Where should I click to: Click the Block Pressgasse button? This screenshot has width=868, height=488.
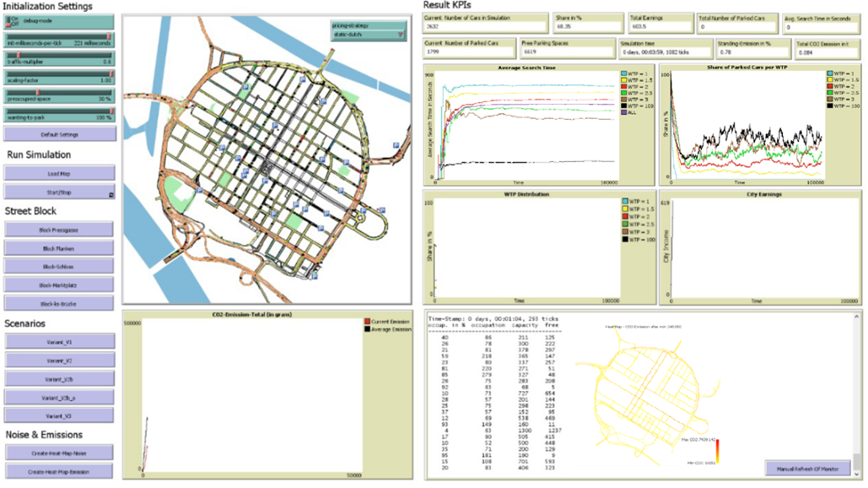pos(59,230)
